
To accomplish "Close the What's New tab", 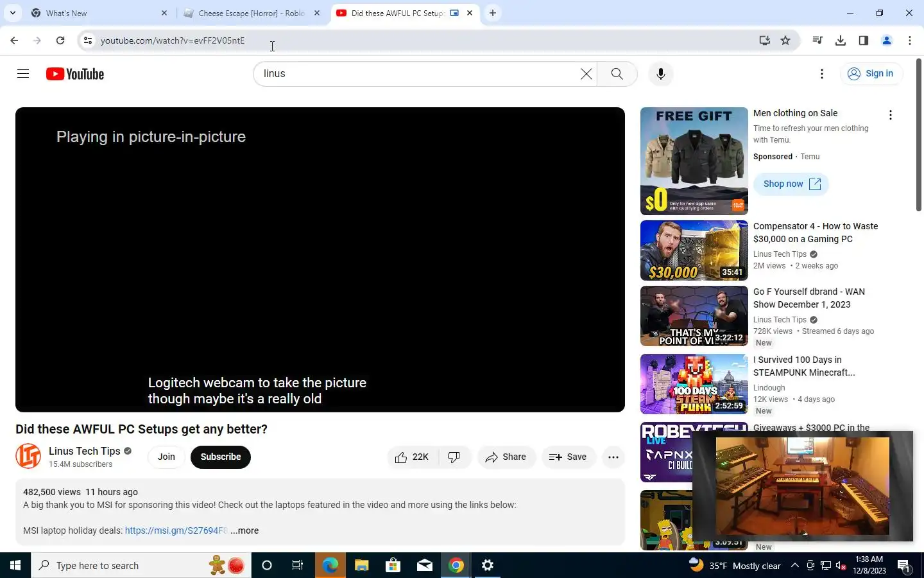I will click(x=164, y=13).
